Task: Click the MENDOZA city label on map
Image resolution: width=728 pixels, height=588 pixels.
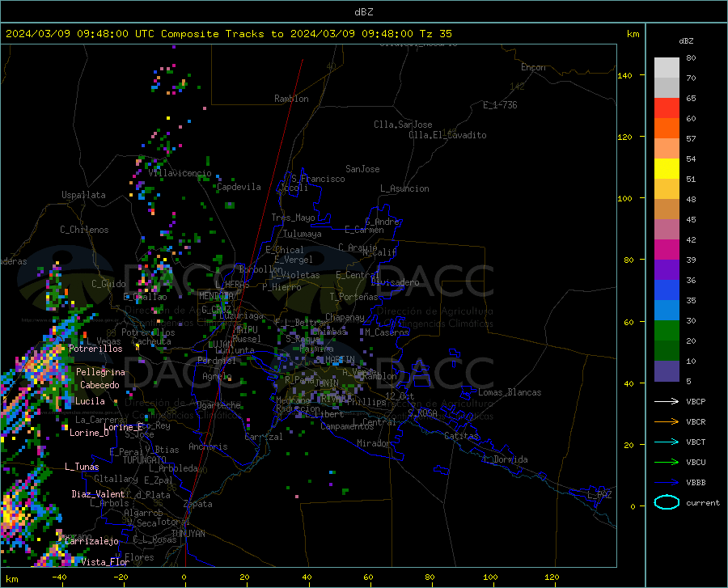Action: (x=216, y=296)
